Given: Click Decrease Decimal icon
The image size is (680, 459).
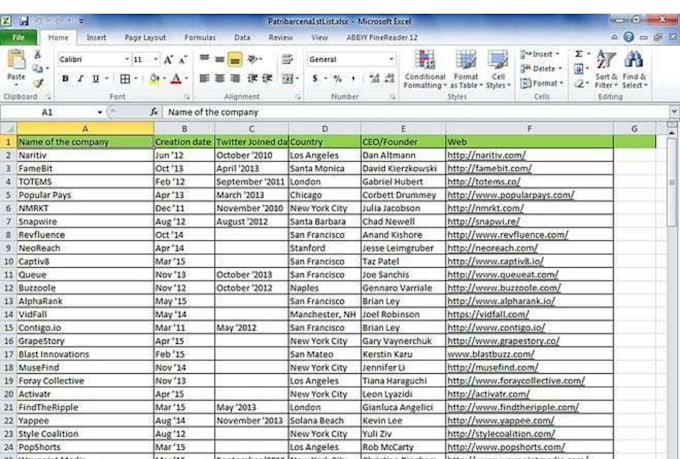Looking at the screenshot, I should pyautogui.click(x=389, y=79).
